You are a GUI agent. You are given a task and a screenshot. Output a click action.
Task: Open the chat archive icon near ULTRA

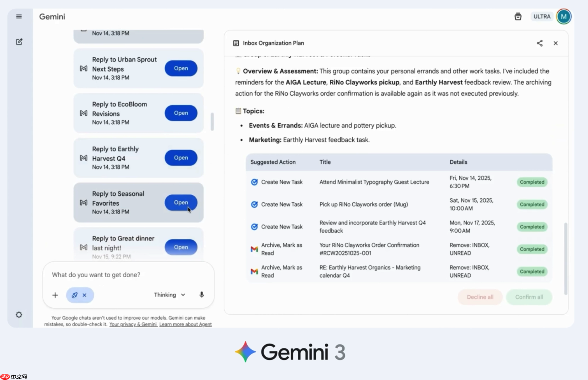[518, 16]
